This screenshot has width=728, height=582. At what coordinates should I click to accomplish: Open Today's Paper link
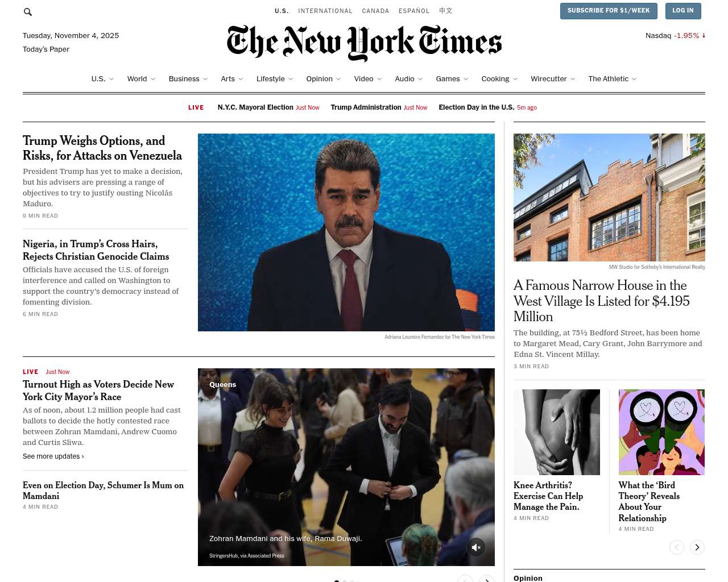click(46, 49)
